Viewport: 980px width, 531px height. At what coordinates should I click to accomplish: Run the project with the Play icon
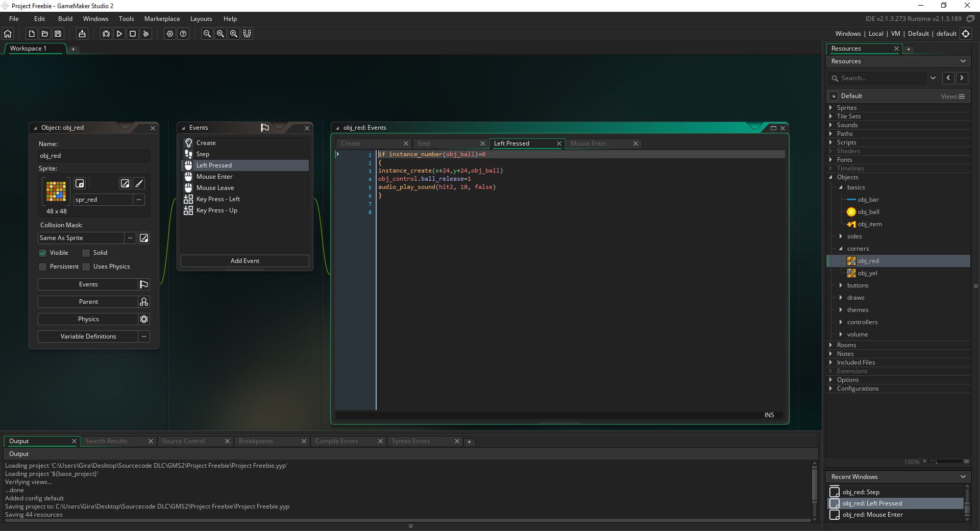click(119, 34)
